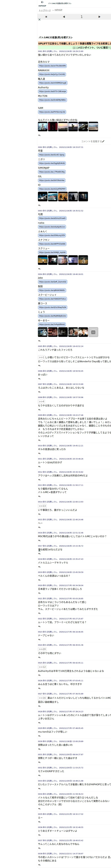The width and height of the screenshot is (111, 868).
Task: Go back using the header arrow
Action: pyautogui.click(x=42, y=2)
